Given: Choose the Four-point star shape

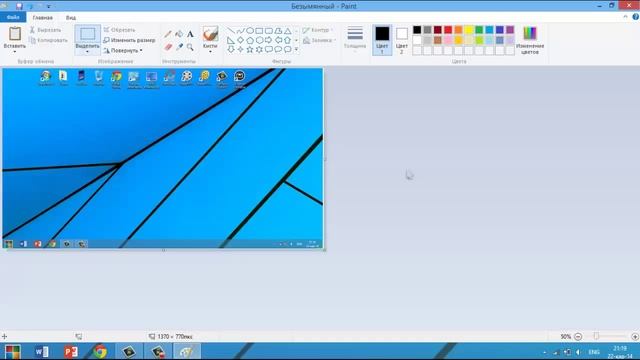Looking at the screenshot, I should tap(240, 49).
